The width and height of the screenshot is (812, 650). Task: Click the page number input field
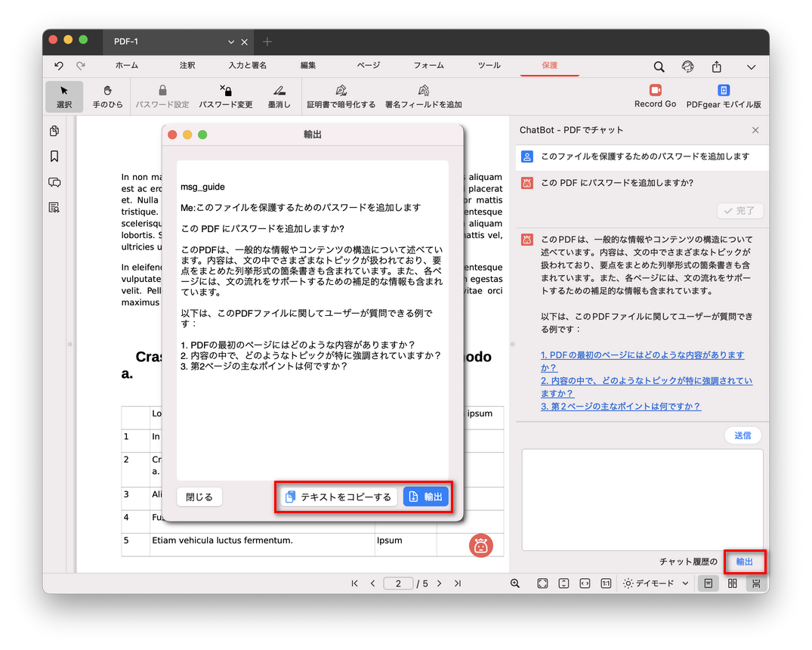(398, 583)
